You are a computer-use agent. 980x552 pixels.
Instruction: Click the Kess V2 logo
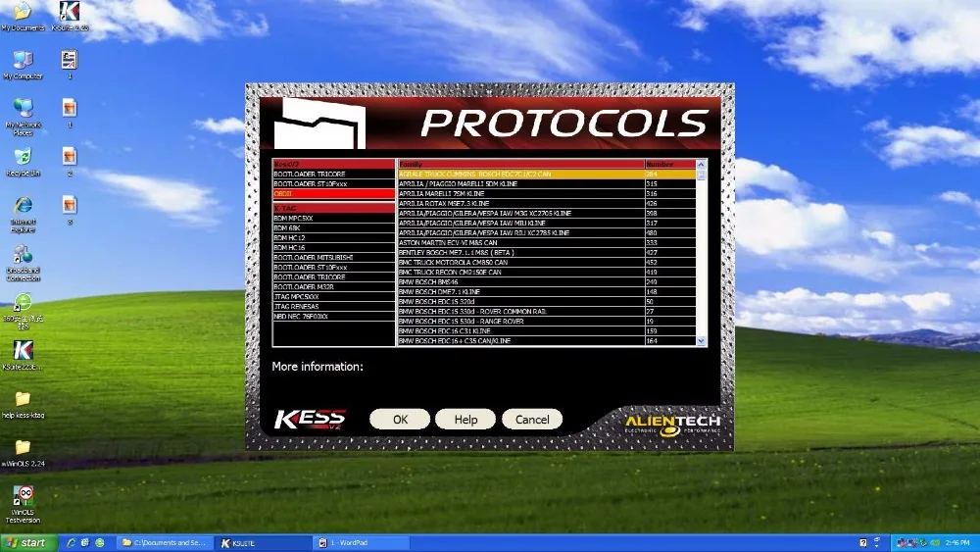coord(310,420)
